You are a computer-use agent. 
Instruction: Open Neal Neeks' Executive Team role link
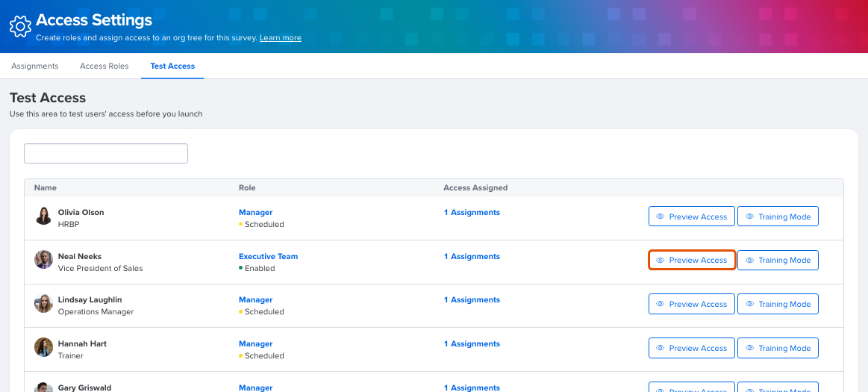click(269, 256)
